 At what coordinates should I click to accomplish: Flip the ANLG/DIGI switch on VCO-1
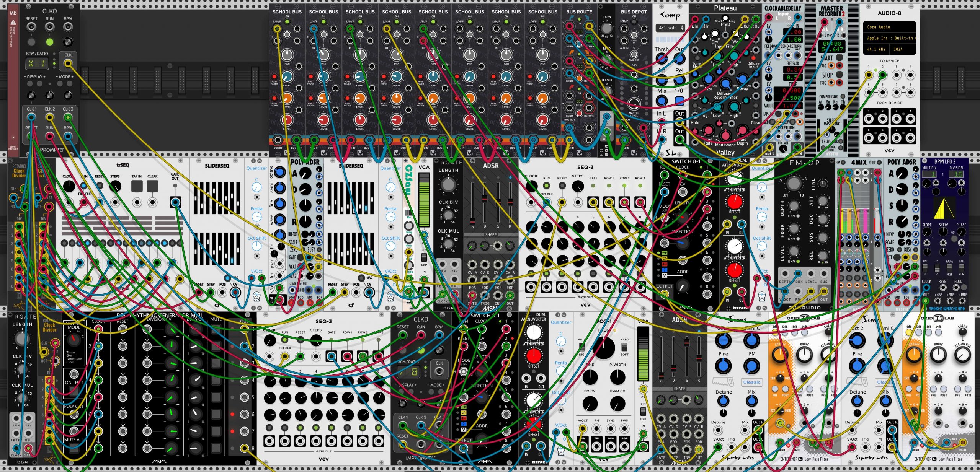coord(582,347)
